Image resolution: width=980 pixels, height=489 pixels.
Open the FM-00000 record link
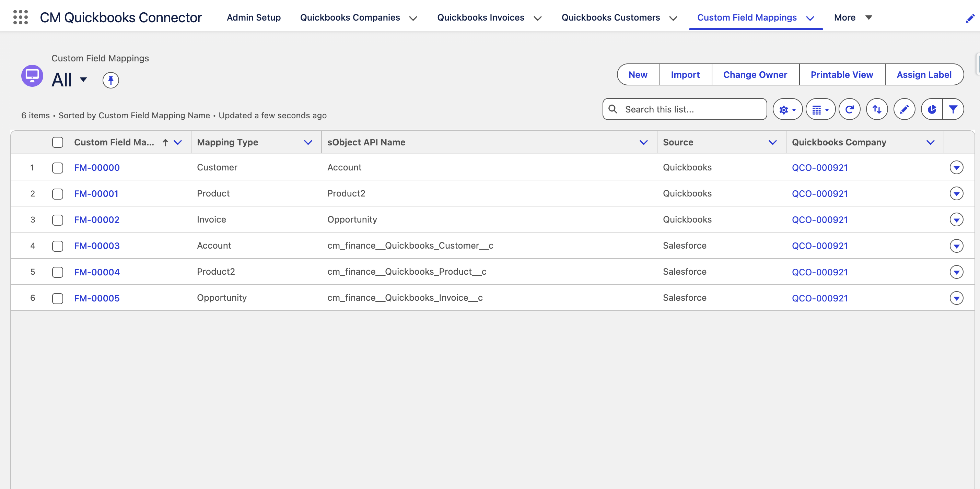(x=97, y=168)
